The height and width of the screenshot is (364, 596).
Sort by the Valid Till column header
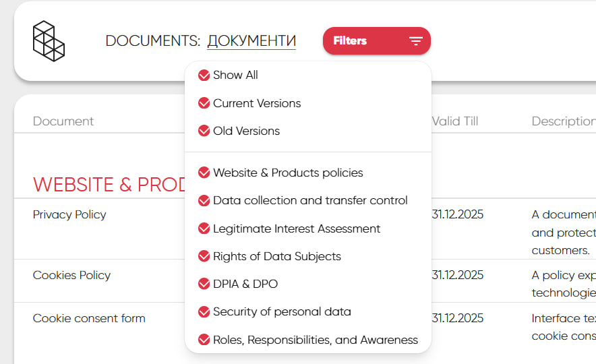point(455,121)
